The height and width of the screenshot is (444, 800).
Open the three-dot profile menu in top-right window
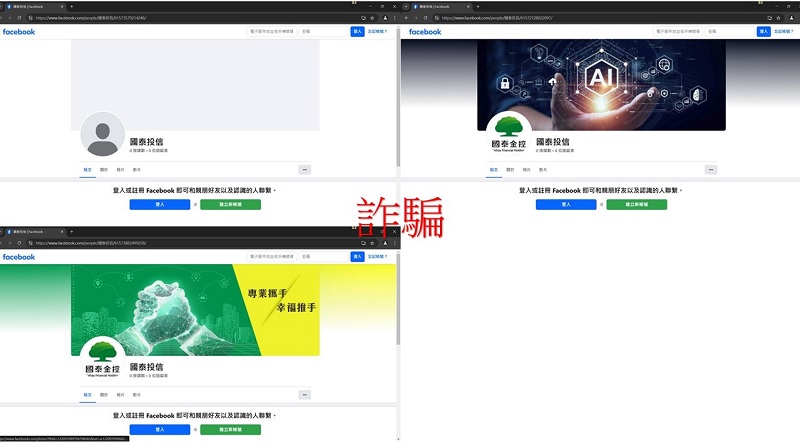(711, 169)
